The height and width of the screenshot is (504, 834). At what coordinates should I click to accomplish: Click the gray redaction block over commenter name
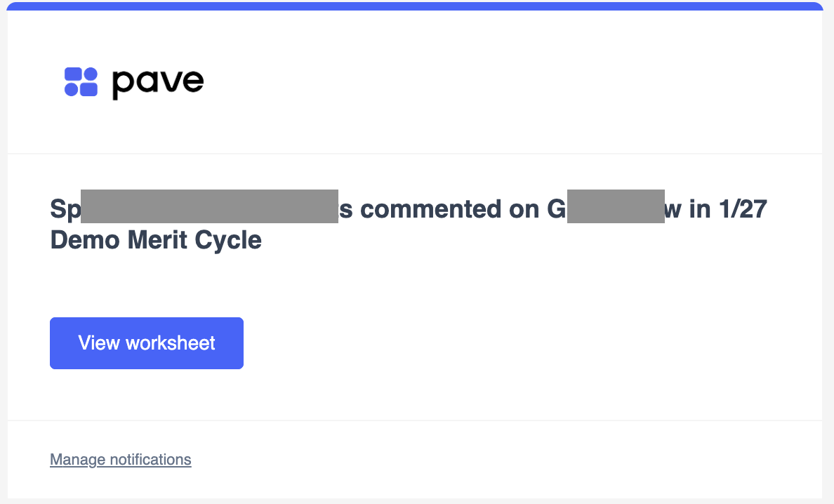pyautogui.click(x=210, y=206)
